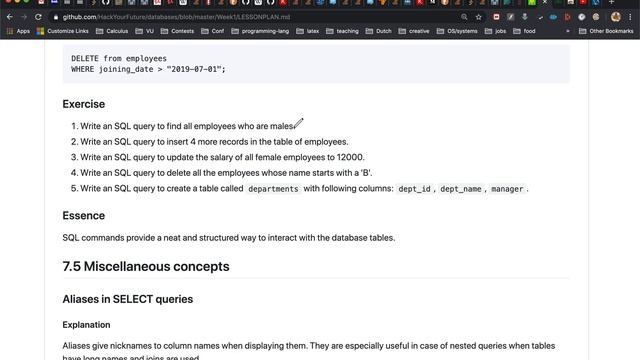Open the Chrome three-dot menu
The image size is (640, 360).
[630, 17]
